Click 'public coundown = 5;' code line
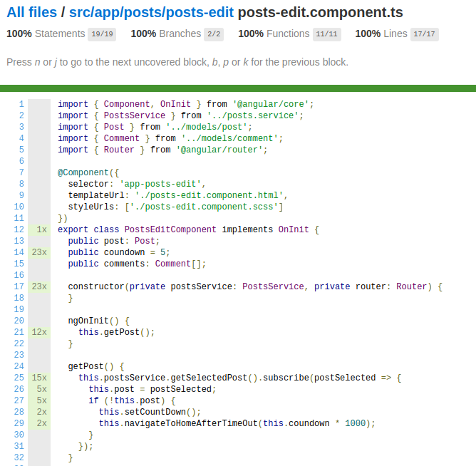476x466 pixels. click(x=119, y=252)
